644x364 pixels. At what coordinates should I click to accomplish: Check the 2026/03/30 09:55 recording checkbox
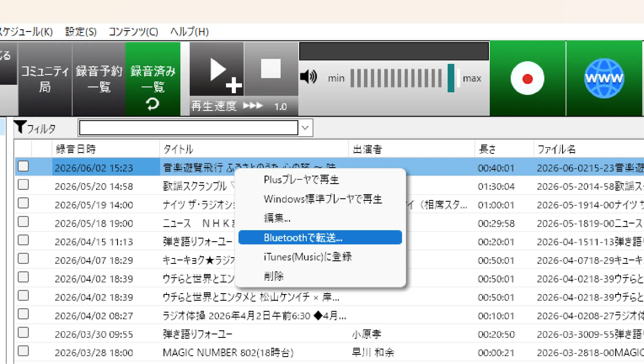point(23,333)
